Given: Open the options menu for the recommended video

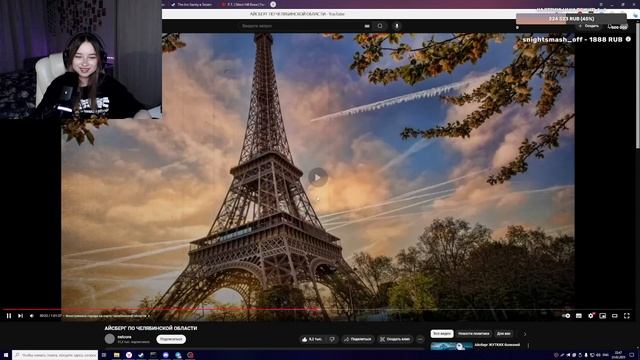Looking at the screenshot, I should click(528, 345).
